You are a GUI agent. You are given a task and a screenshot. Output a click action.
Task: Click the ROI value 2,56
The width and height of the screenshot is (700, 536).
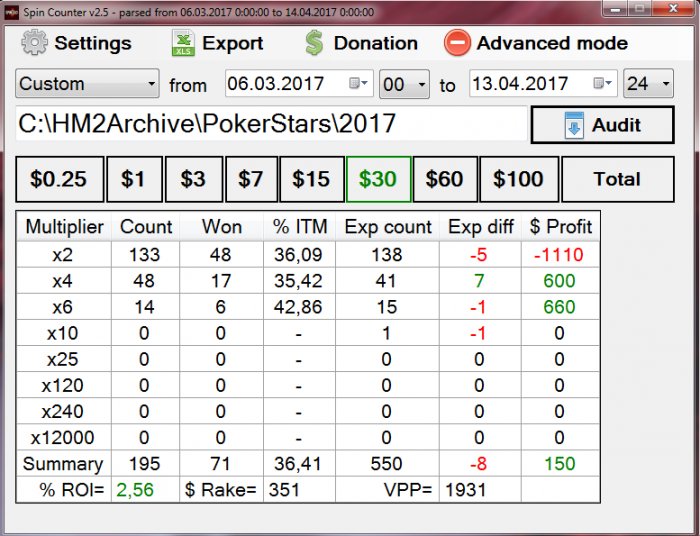pos(135,490)
